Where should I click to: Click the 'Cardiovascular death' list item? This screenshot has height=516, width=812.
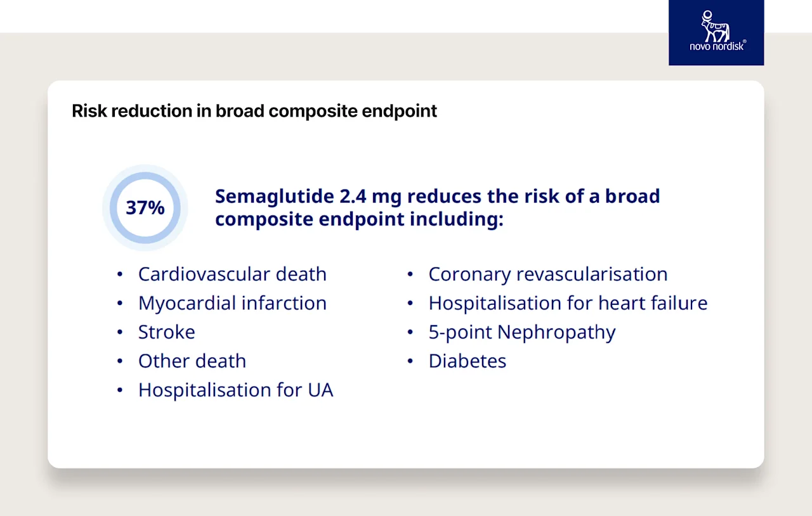(x=232, y=274)
